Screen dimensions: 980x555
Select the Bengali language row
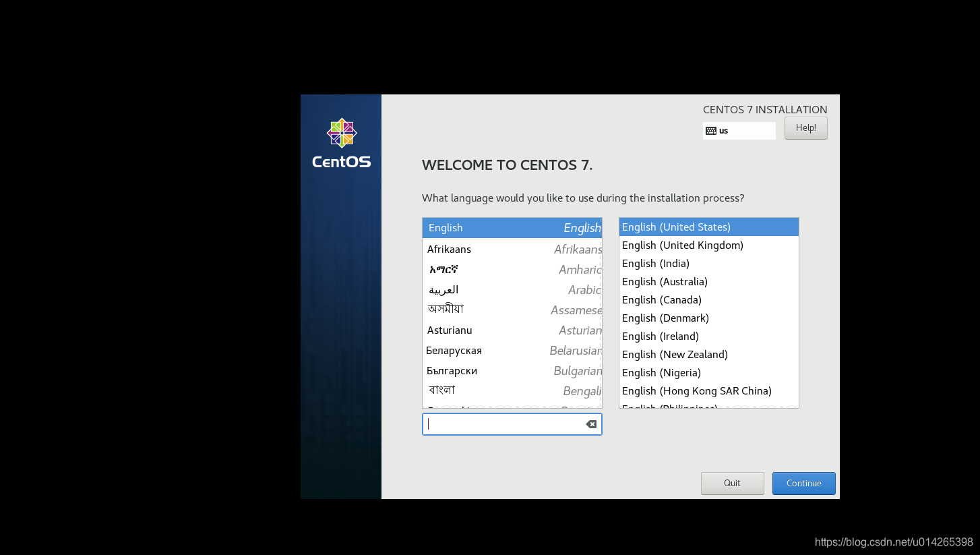pyautogui.click(x=512, y=391)
